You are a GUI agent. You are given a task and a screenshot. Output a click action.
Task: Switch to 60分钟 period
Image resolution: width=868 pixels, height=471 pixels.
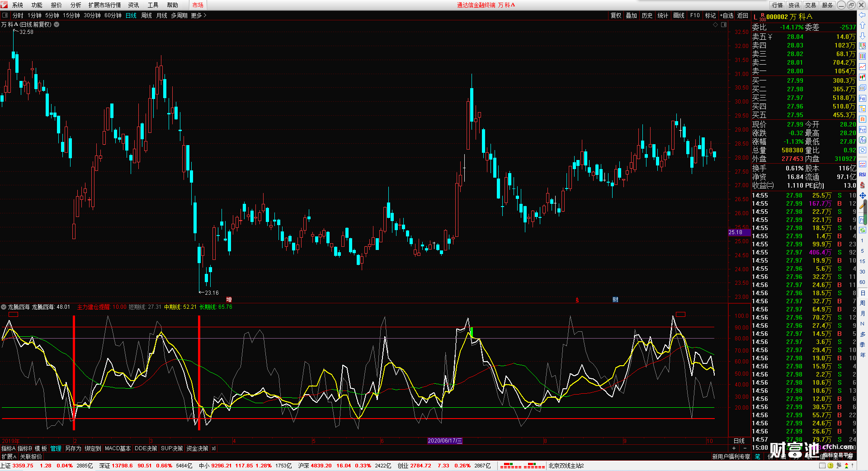(113, 15)
